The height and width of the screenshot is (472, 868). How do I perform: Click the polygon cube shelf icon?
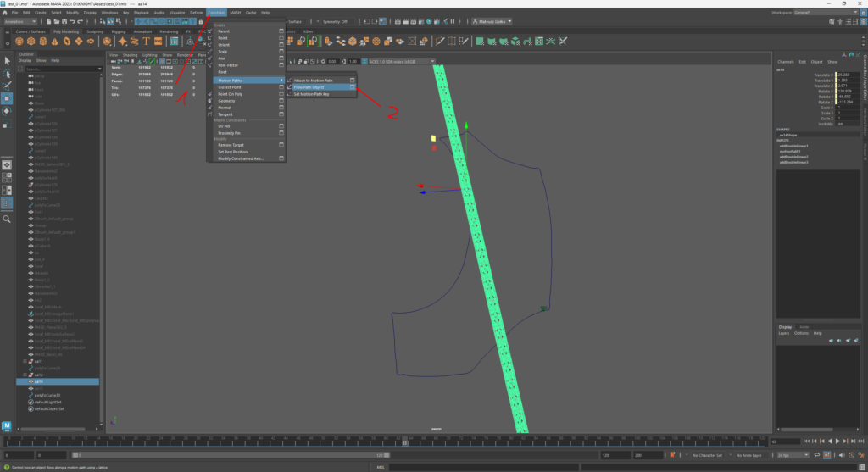31,41
